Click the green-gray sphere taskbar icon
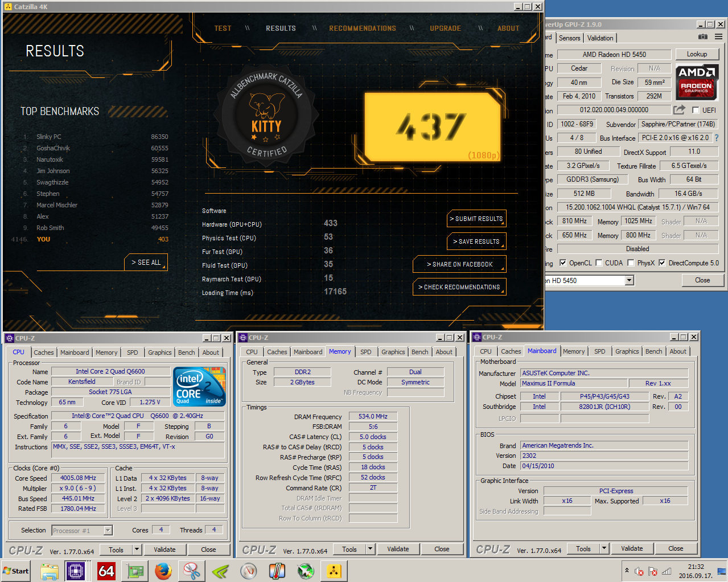This screenshot has height=582, width=728. coord(306,571)
